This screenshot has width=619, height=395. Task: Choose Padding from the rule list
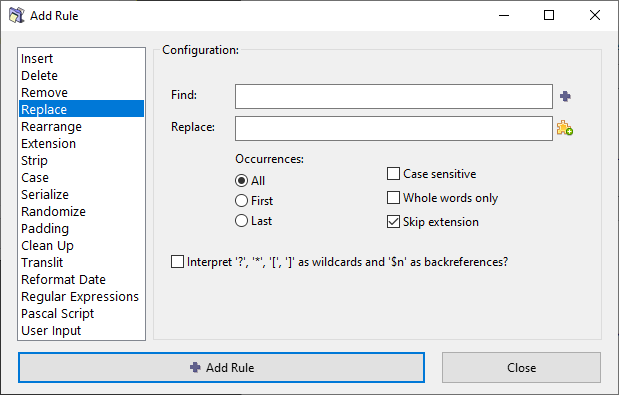[81, 228]
